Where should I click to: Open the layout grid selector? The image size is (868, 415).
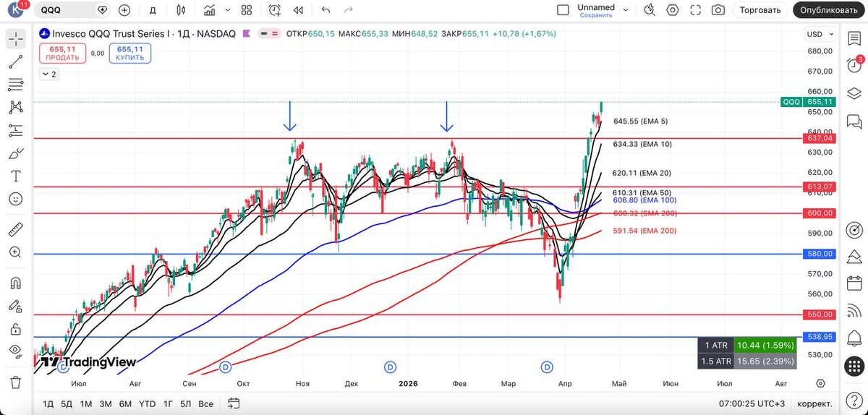pyautogui.click(x=247, y=10)
